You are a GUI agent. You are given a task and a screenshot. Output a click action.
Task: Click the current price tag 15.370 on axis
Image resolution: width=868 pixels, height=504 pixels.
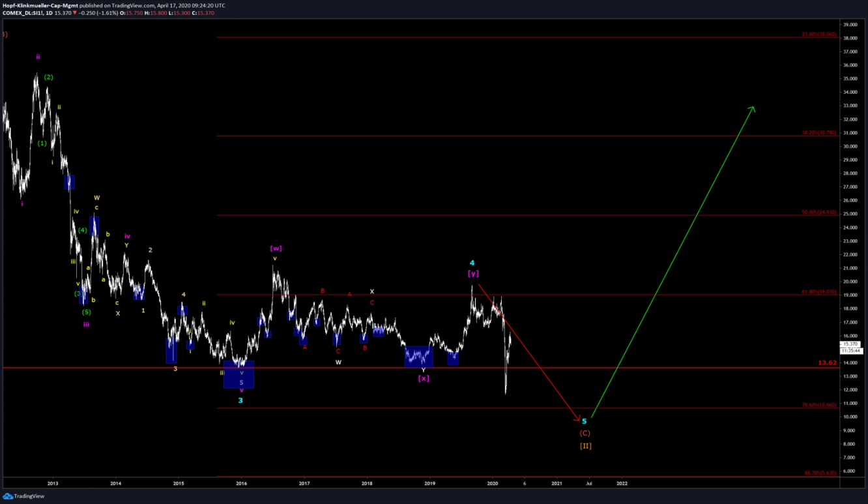(850, 344)
